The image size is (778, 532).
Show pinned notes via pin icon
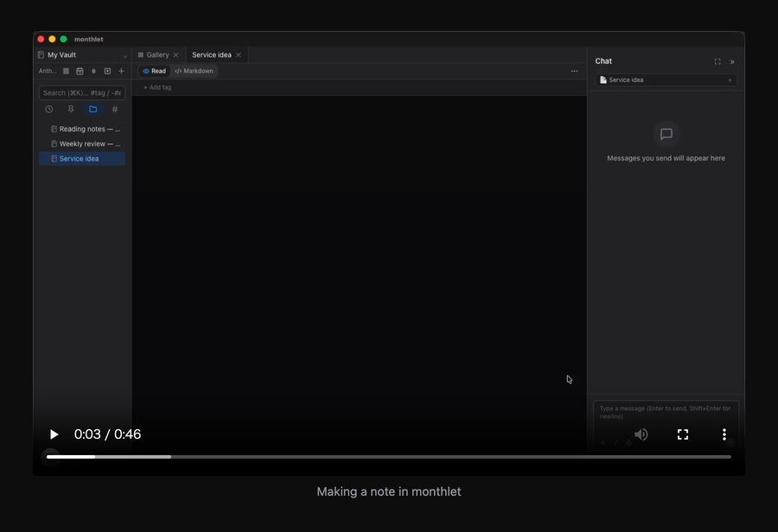71,109
